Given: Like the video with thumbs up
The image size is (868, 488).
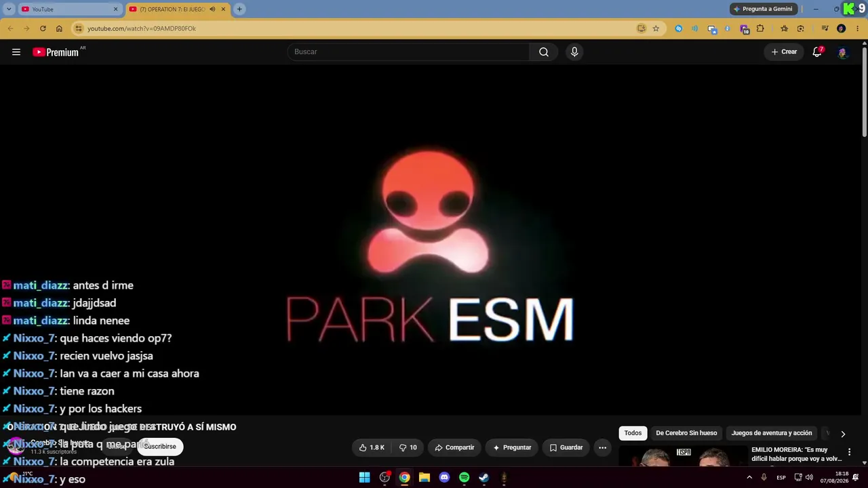Looking at the screenshot, I should click(372, 447).
